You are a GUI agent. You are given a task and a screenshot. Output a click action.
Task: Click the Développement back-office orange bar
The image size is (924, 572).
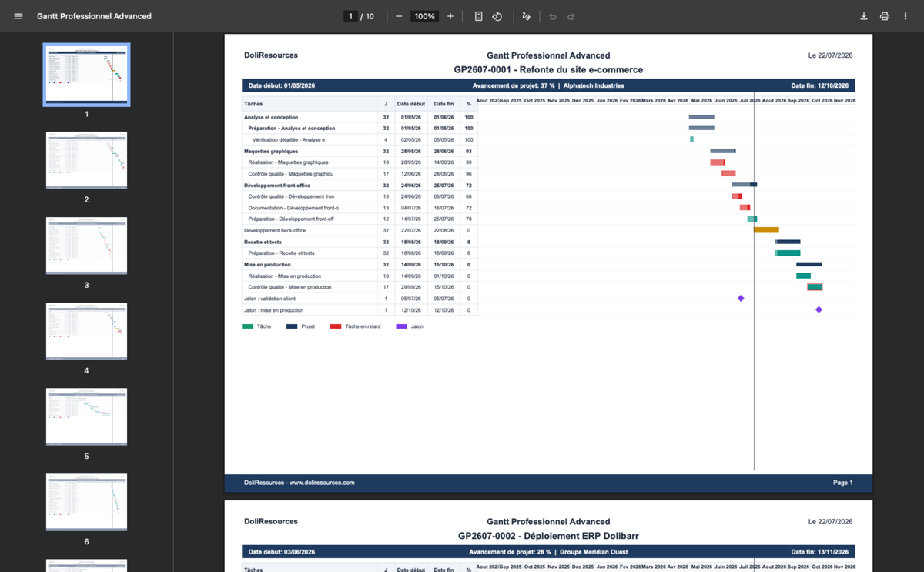[766, 230]
